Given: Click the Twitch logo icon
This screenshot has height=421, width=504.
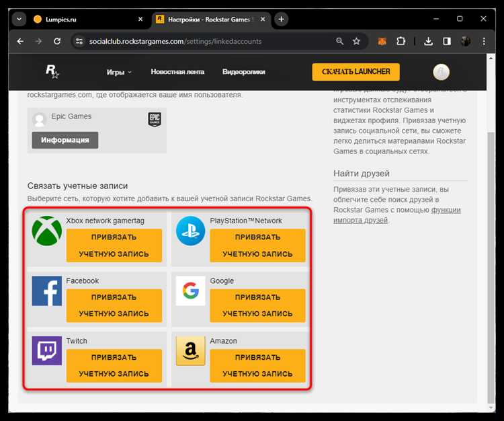Looking at the screenshot, I should (47, 350).
